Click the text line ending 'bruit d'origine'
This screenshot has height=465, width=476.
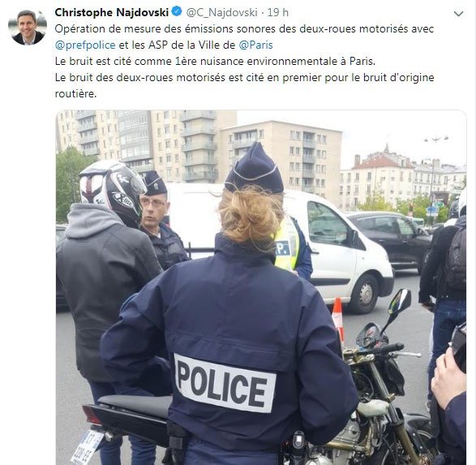[x=245, y=78]
